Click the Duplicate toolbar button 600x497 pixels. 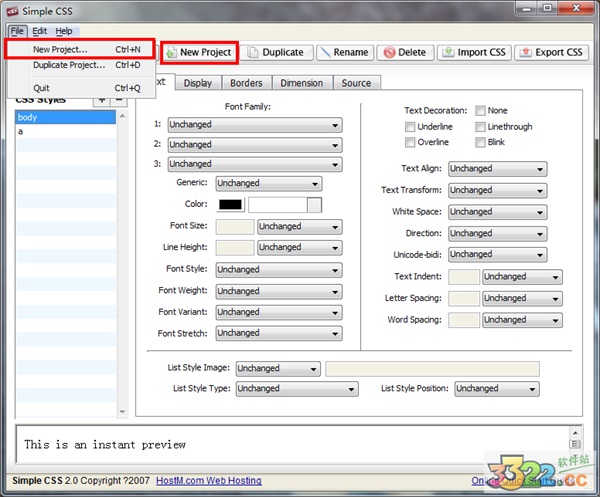pyautogui.click(x=276, y=52)
